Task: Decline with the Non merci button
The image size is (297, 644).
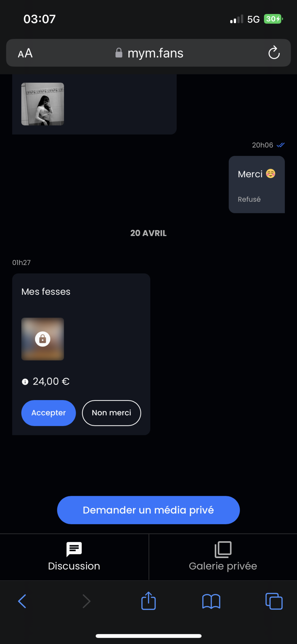Action: click(x=111, y=413)
